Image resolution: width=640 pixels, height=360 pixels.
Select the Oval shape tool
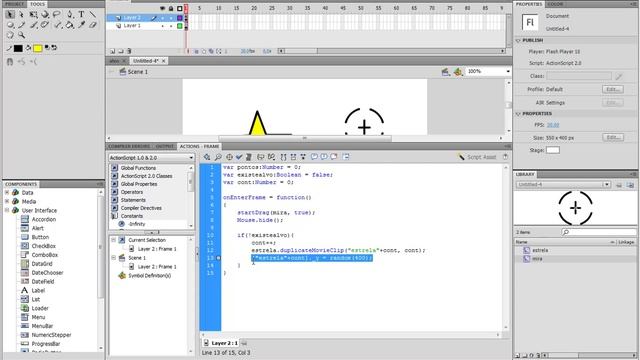click(x=10, y=25)
